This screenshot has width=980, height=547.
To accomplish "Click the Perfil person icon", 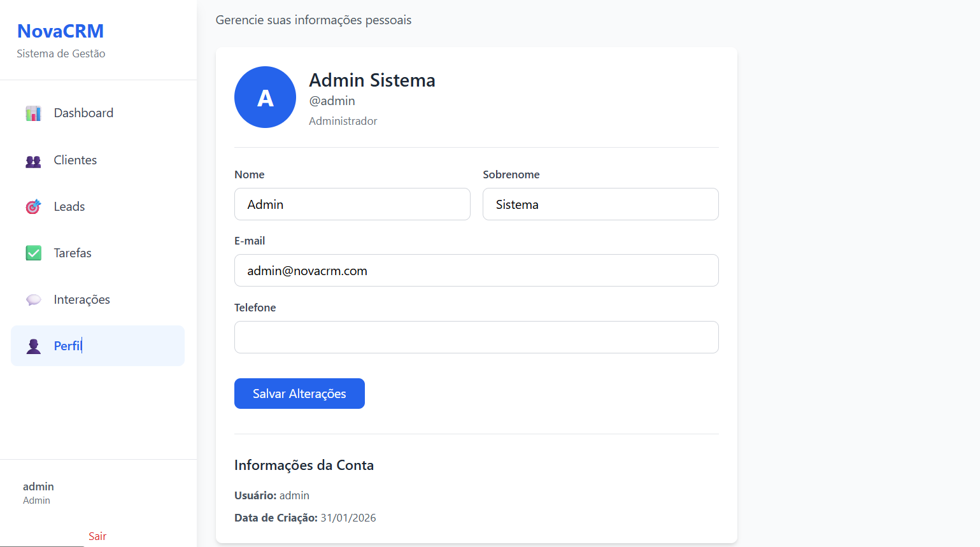I will [33, 346].
